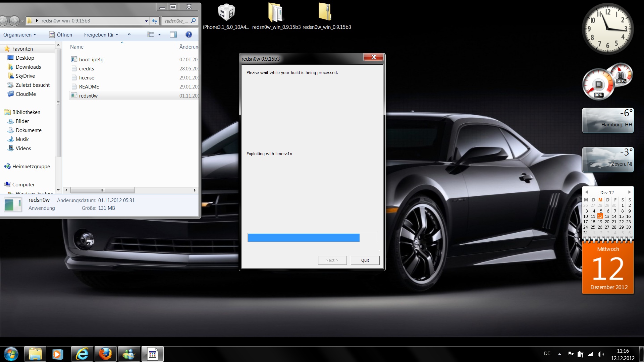Refresh the Explorer folder view
This screenshot has height=362, width=644.
(x=155, y=21)
